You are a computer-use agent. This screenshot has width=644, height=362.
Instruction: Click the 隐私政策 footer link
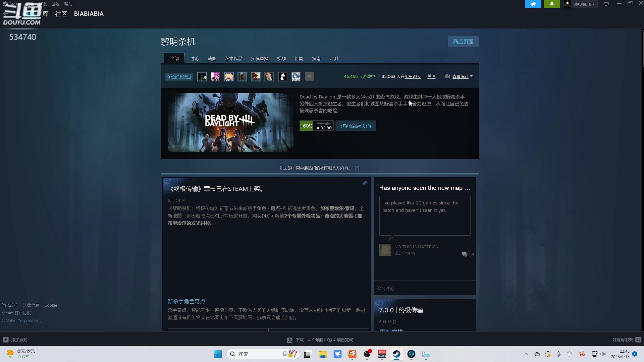click(10, 305)
